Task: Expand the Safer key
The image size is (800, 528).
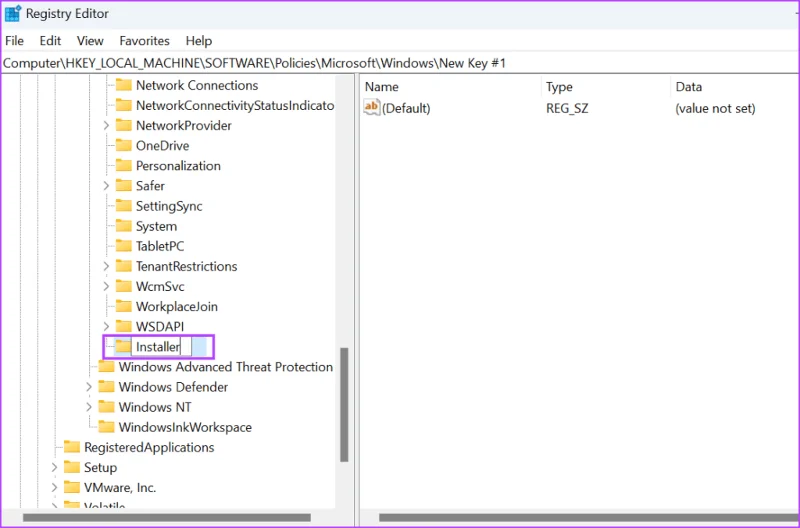Action: pyautogui.click(x=106, y=186)
